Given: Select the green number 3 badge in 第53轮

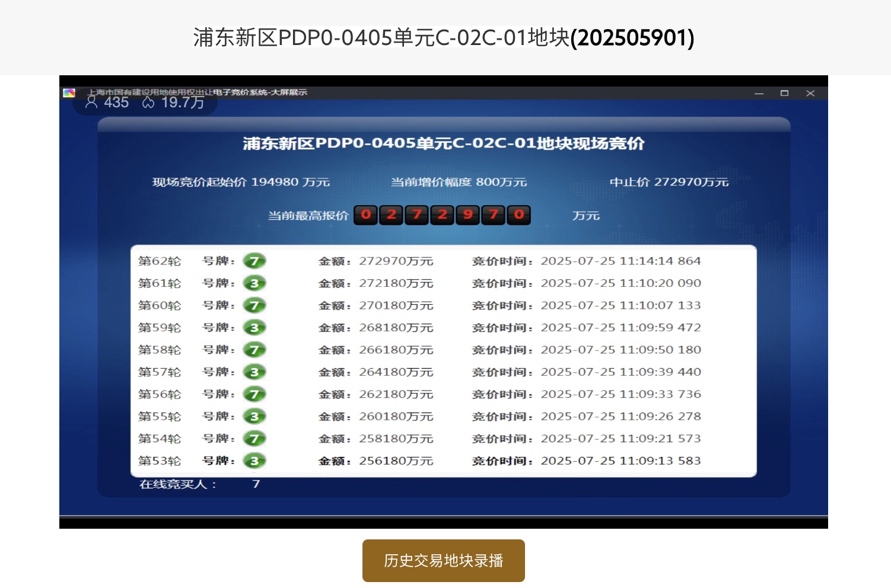Looking at the screenshot, I should tap(254, 461).
